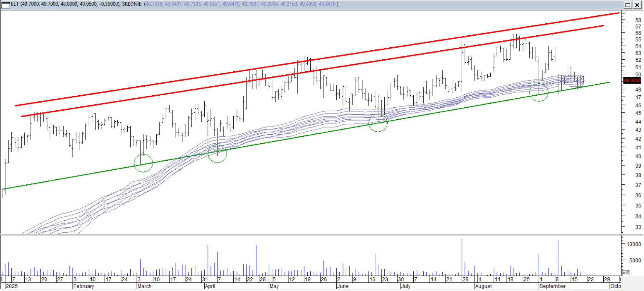Maximize the ELT chart window

628,4
